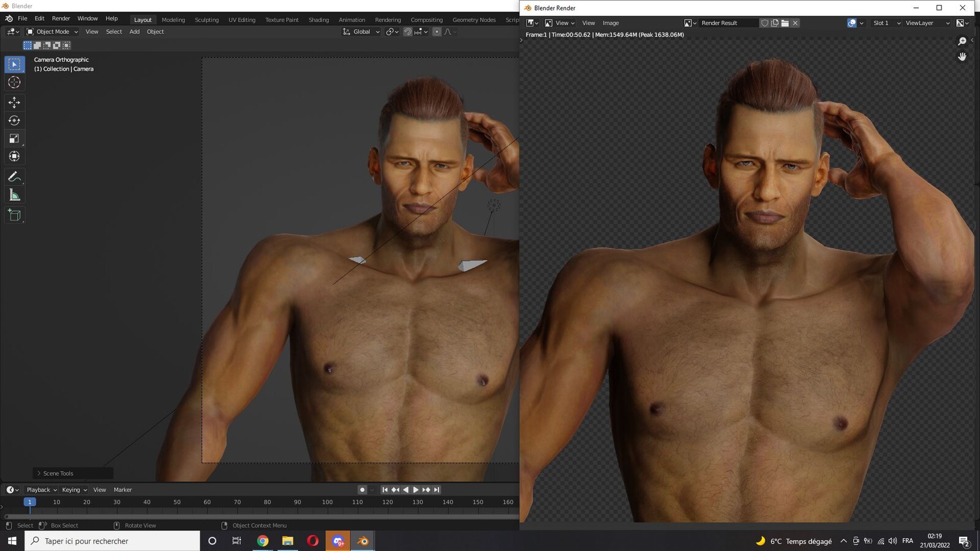Open Google Chrome from the taskbar
Image resolution: width=980 pixels, height=551 pixels.
click(x=262, y=541)
